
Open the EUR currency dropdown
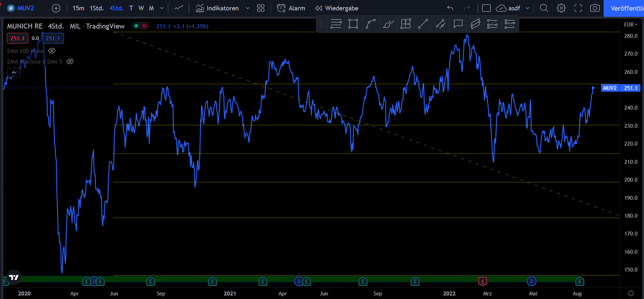[631, 24]
